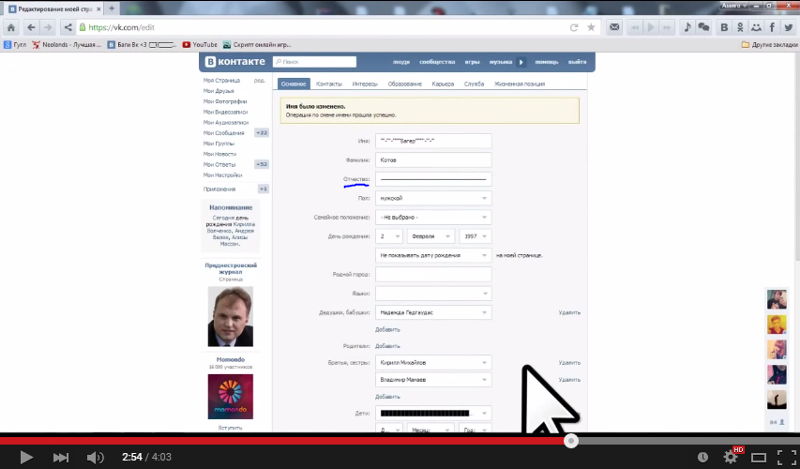Click Добавить beside Родители
The height and width of the screenshot is (469, 800).
pyautogui.click(x=388, y=346)
